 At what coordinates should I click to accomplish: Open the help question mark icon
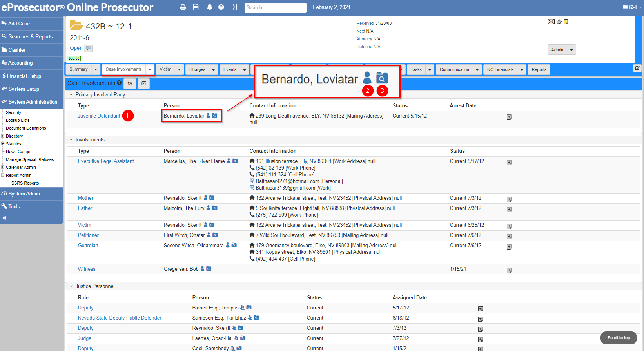coord(221,7)
